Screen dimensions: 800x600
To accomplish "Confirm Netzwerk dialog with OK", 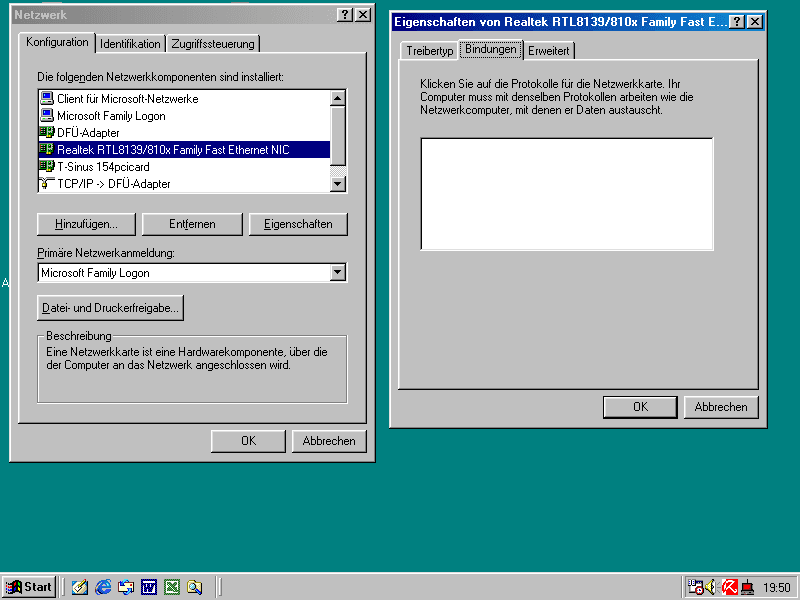I will pyautogui.click(x=248, y=441).
